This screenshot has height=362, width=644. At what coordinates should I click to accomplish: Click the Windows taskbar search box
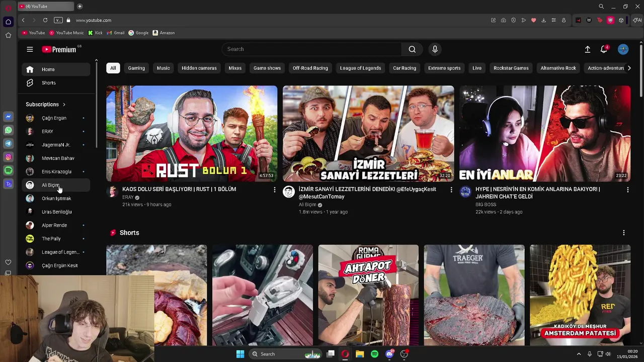285,354
